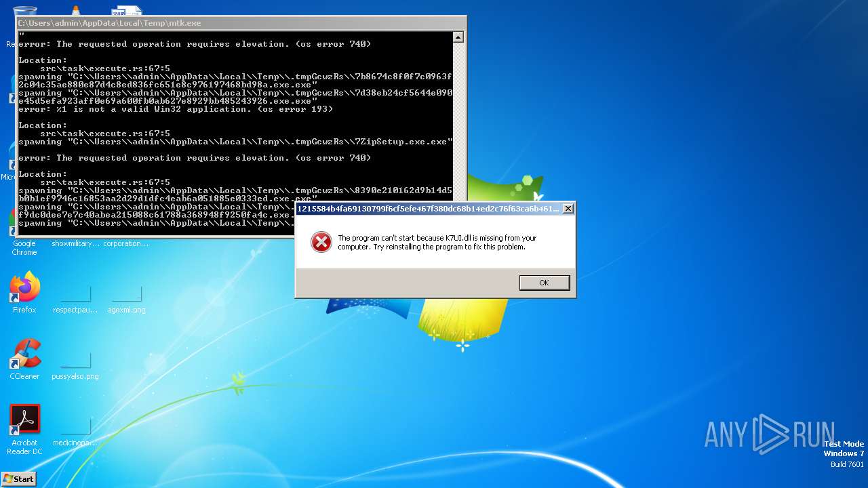
Task: Click the mtk.exe console title bar
Action: (241, 23)
